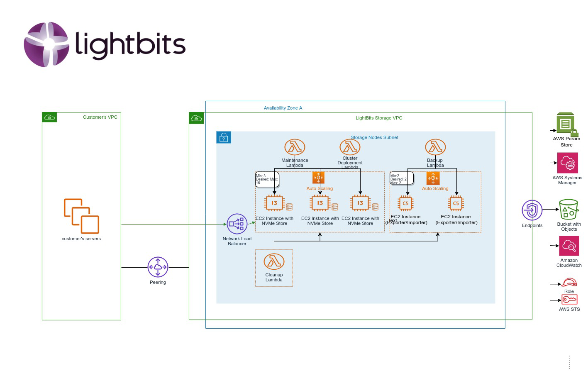Click the AWS Param Store label
The height and width of the screenshot is (371, 588).
[x=566, y=142]
